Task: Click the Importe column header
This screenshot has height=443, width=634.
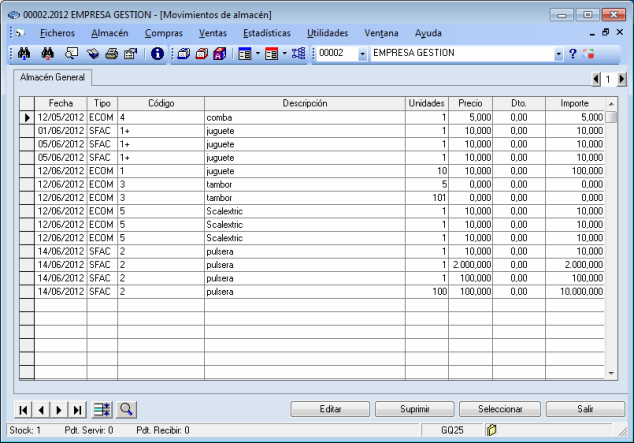Action: coord(574,103)
